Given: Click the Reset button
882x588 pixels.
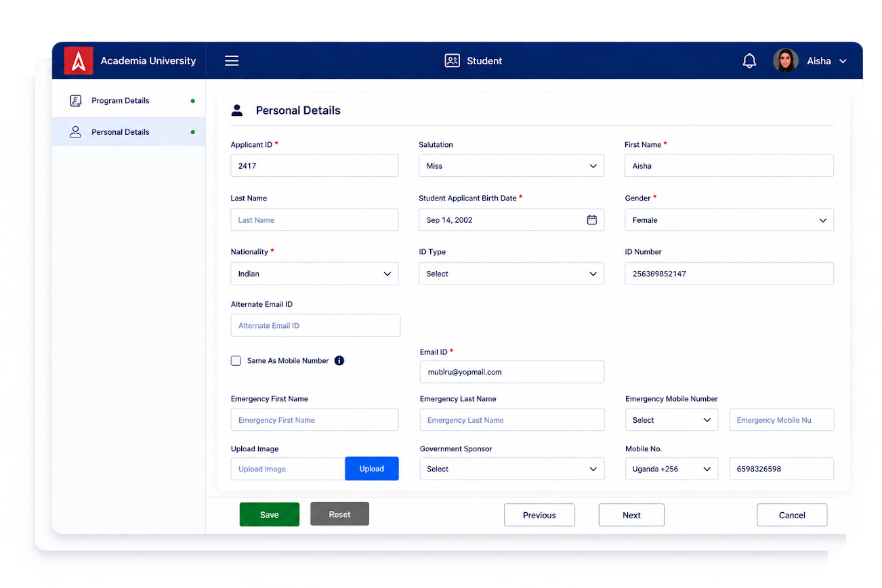Looking at the screenshot, I should 339,514.
